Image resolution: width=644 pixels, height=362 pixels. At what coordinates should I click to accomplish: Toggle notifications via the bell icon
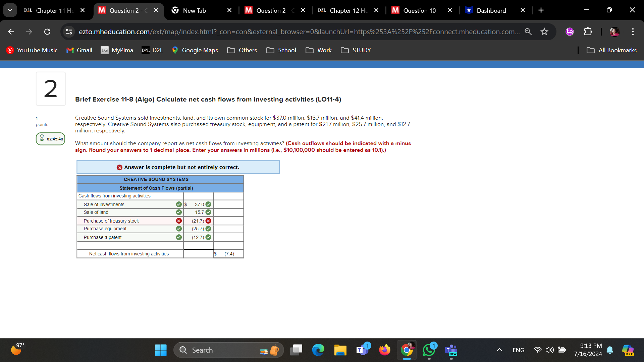(609, 350)
